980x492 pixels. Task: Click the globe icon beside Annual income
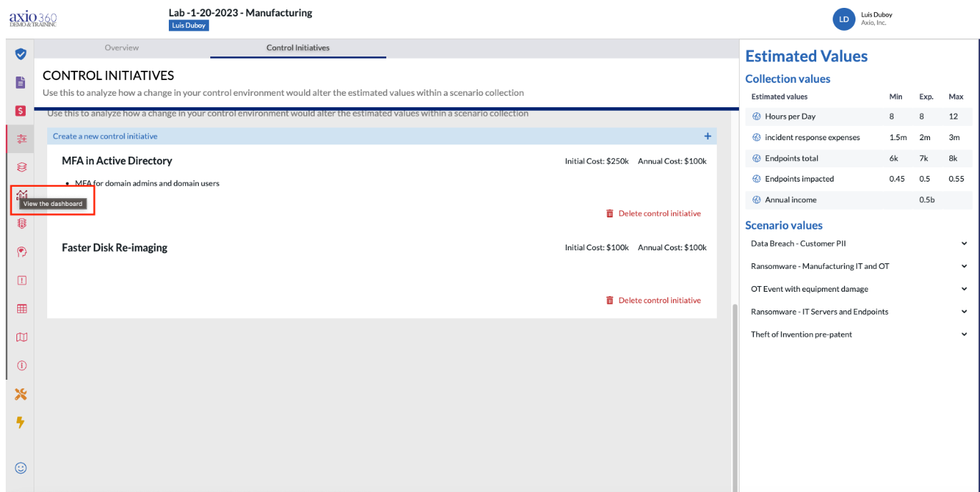coord(757,200)
